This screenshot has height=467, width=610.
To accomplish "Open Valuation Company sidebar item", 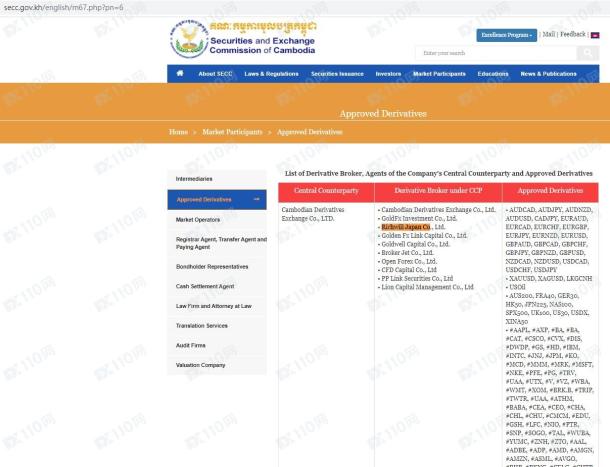I will (x=217, y=365).
